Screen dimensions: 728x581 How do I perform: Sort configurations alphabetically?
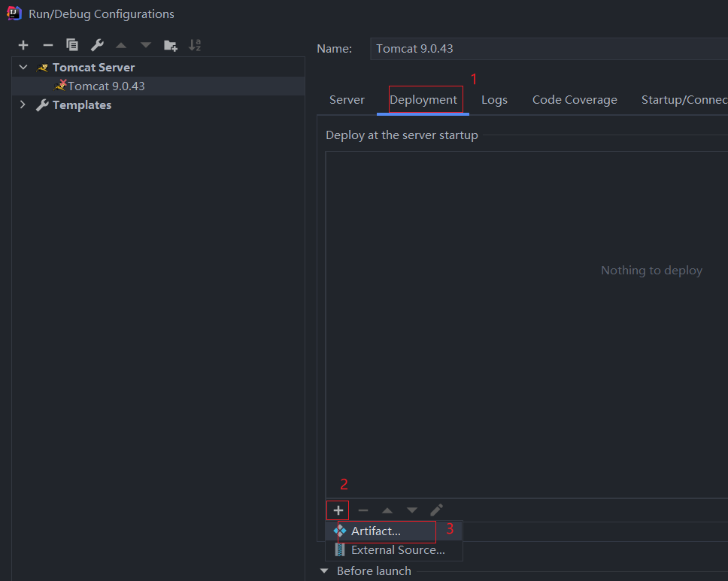pyautogui.click(x=195, y=45)
